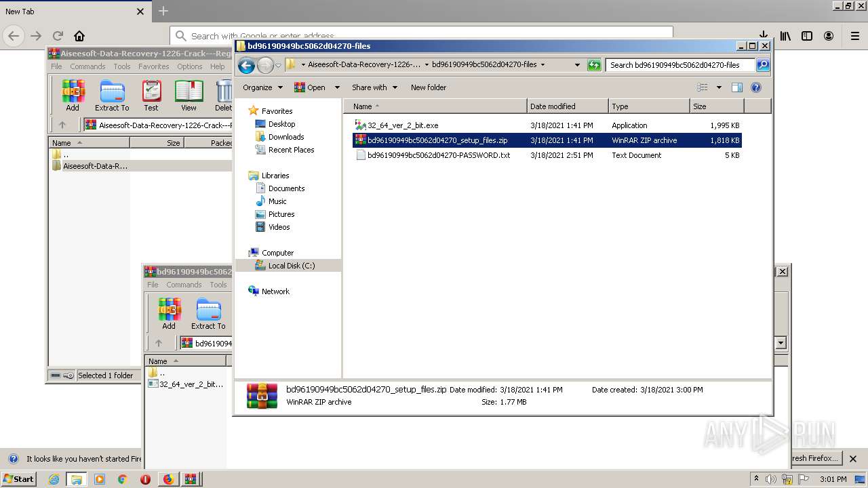This screenshot has width=868, height=488.
Task: Open recent pages dropdown next to forward arrow
Action: 278,66
